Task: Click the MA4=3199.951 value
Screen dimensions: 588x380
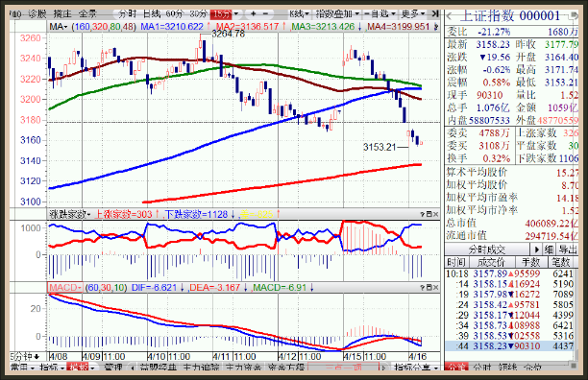Action: click(x=399, y=27)
